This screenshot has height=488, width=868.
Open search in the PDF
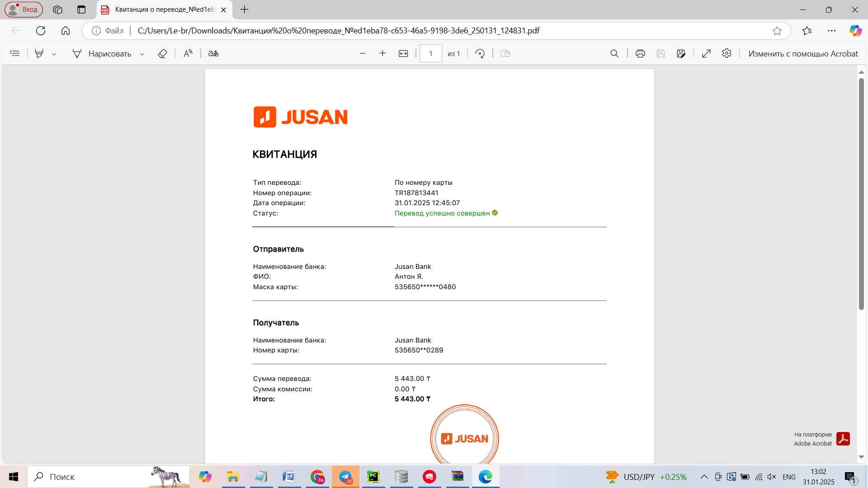point(614,53)
